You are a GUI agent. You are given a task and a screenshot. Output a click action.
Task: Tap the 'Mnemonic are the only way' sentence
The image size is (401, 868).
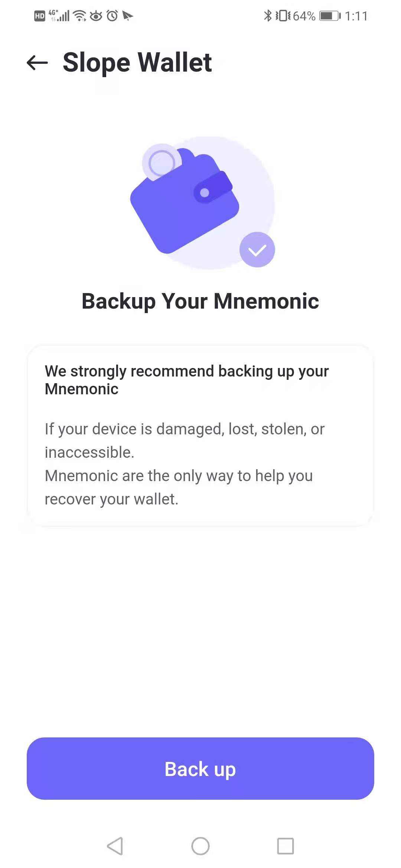tap(179, 487)
